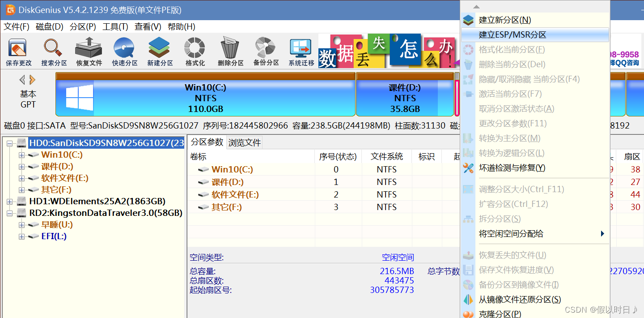Image resolution: width=644 pixels, height=318 pixels.
Task: Click the 建立新分区 layered icon in context menu
Action: click(468, 20)
